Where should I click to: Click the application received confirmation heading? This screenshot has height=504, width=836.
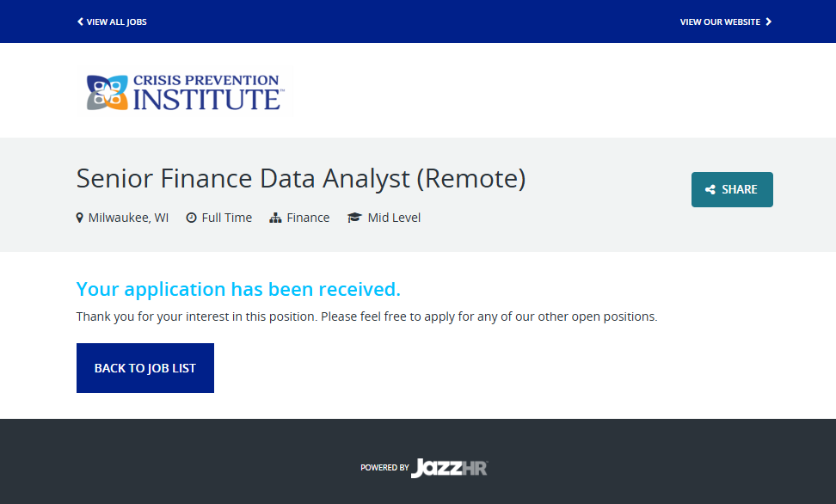click(238, 288)
